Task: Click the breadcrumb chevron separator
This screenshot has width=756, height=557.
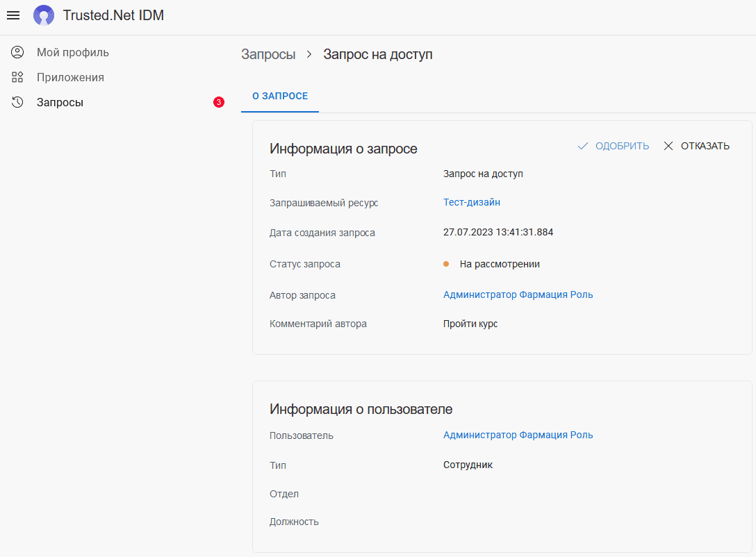Action: point(309,54)
